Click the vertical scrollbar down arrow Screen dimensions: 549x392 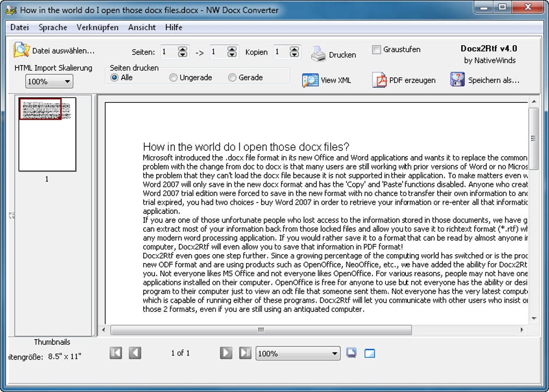533,318
